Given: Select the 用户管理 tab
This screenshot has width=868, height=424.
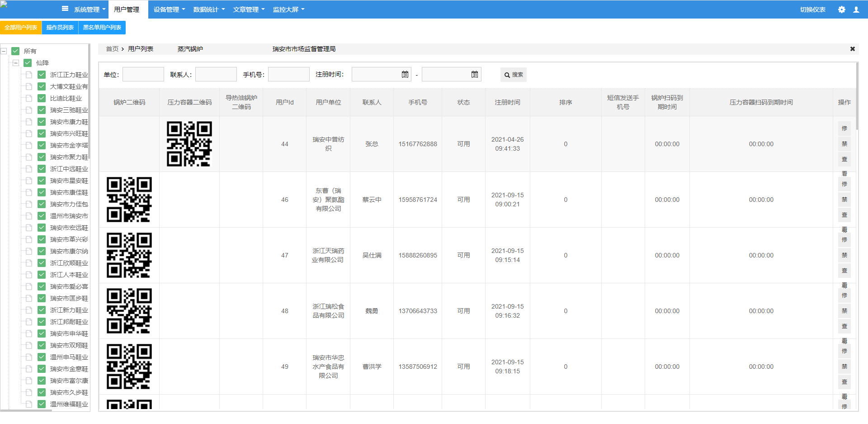Looking at the screenshot, I should click(128, 10).
